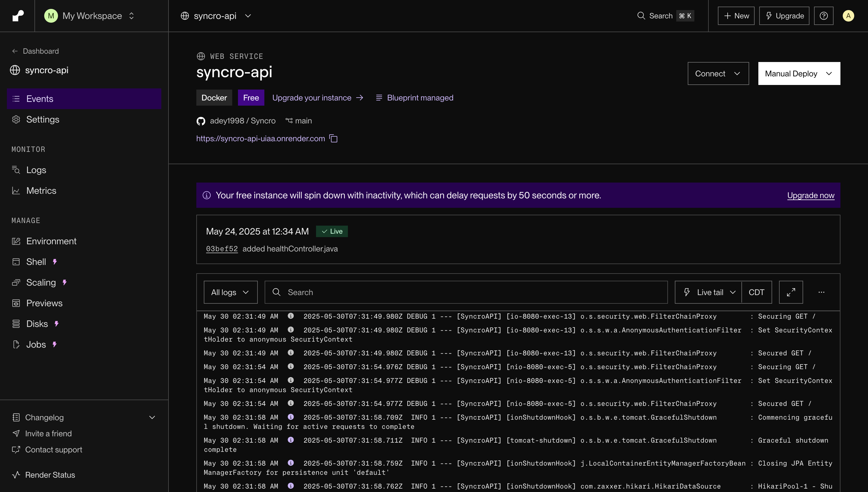Click the lightning bolt next to Shell
The image size is (868, 492).
coord(55,262)
